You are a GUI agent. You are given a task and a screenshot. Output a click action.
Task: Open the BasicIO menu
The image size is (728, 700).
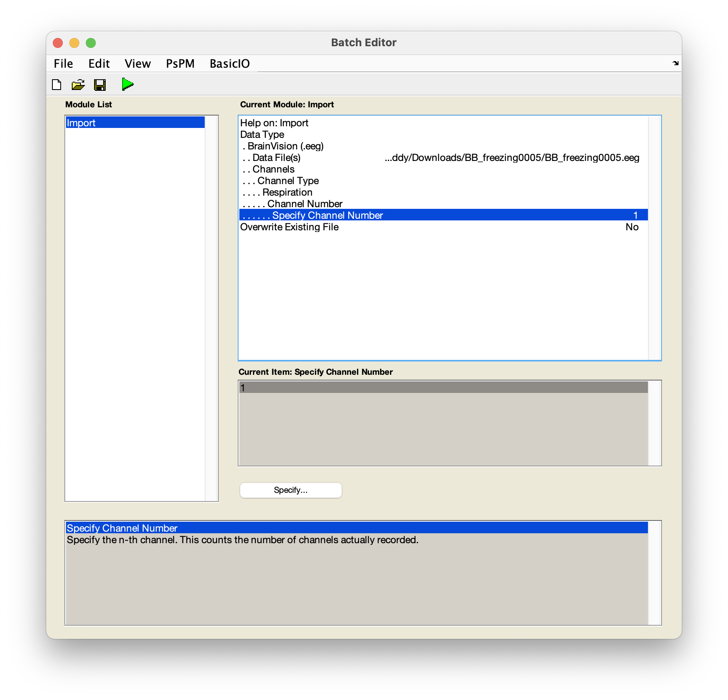click(230, 63)
